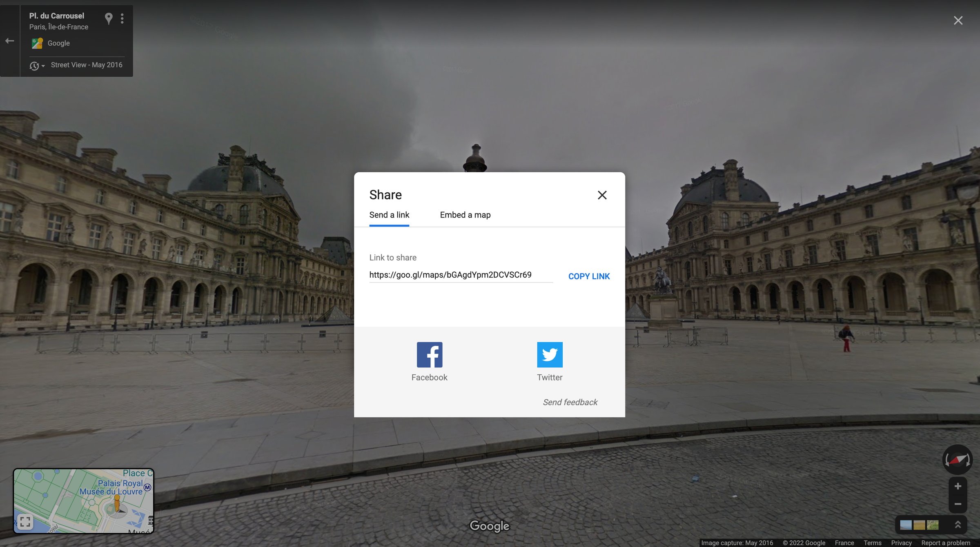Click the Paris, Île-de-France subtitle
The width and height of the screenshot is (980, 547).
59,27
